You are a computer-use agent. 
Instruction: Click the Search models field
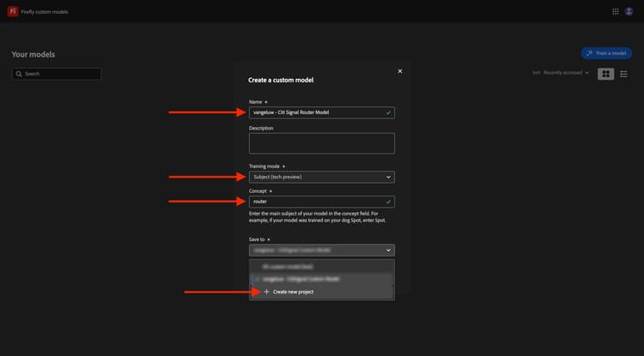tap(57, 74)
